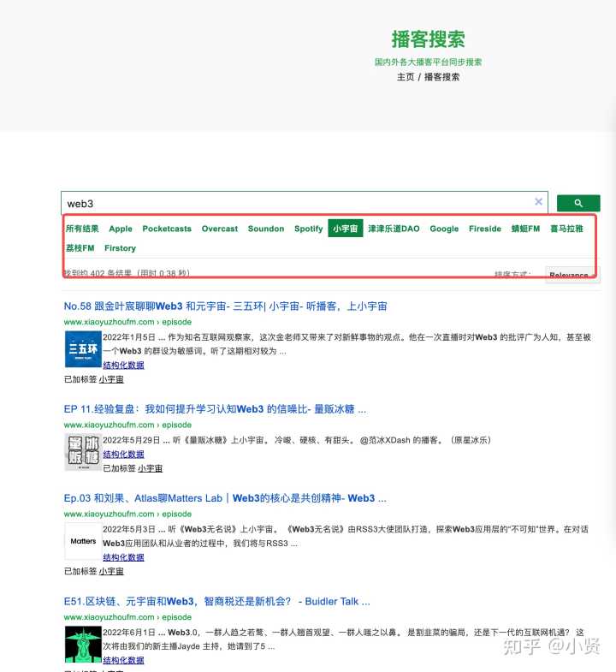Open the E51.区块链、元宇宙和Web3 result
The width and height of the screenshot is (616, 672).
[x=216, y=601]
